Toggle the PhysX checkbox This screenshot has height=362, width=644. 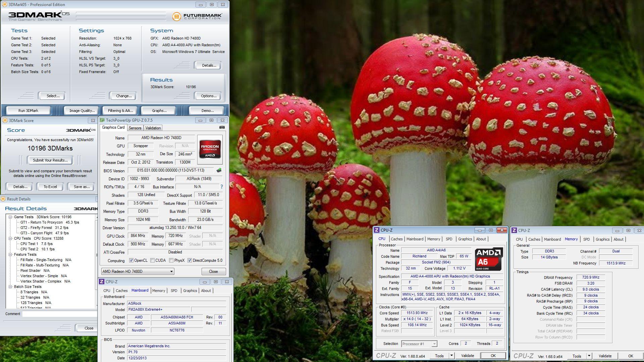point(171,260)
